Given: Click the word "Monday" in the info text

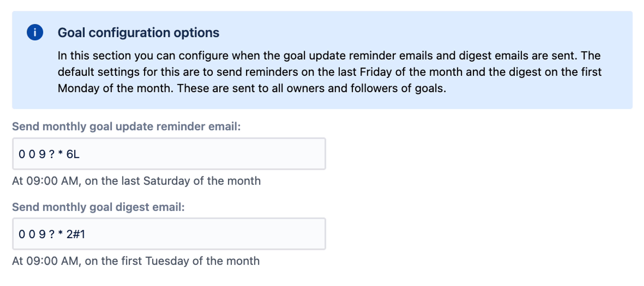Looking at the screenshot, I should tap(78, 88).
